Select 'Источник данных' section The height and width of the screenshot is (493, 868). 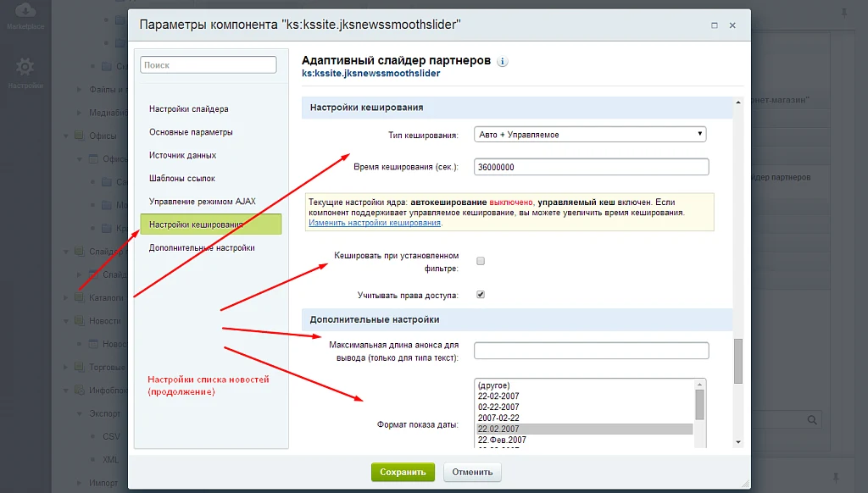click(183, 156)
